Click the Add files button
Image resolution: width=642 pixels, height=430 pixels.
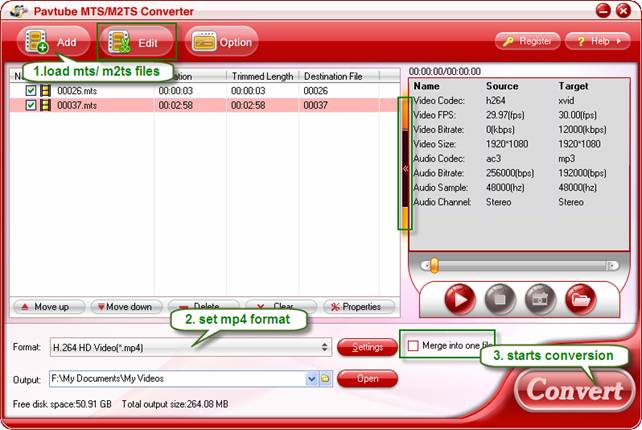53,42
